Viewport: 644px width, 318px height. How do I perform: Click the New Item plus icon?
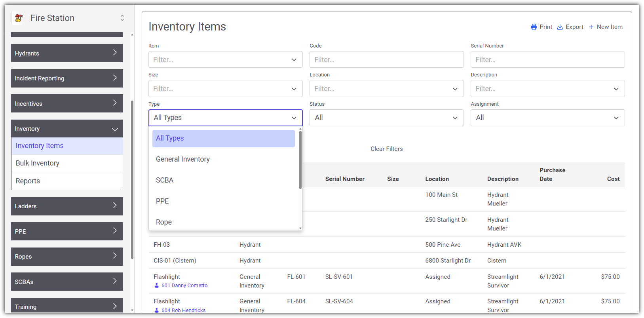pos(591,27)
